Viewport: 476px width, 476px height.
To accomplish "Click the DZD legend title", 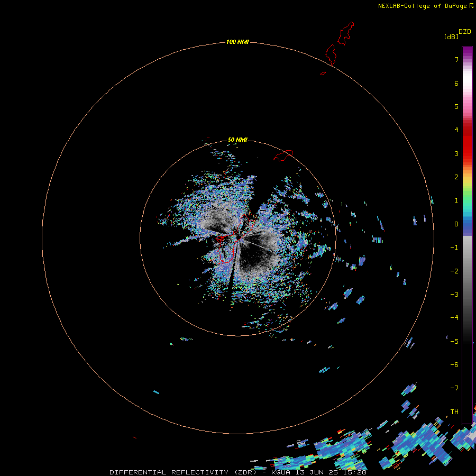I will tap(465, 32).
